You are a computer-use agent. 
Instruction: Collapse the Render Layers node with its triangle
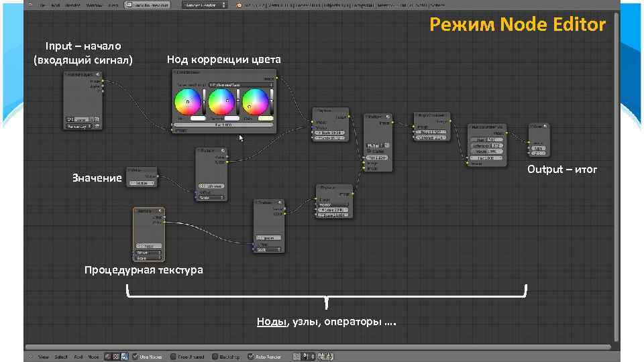point(67,74)
